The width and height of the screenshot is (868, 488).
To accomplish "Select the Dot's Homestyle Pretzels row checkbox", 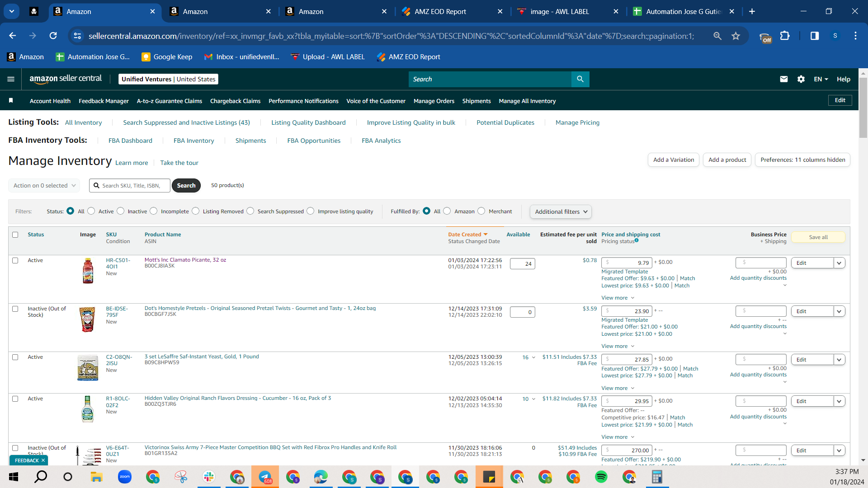I will [15, 309].
